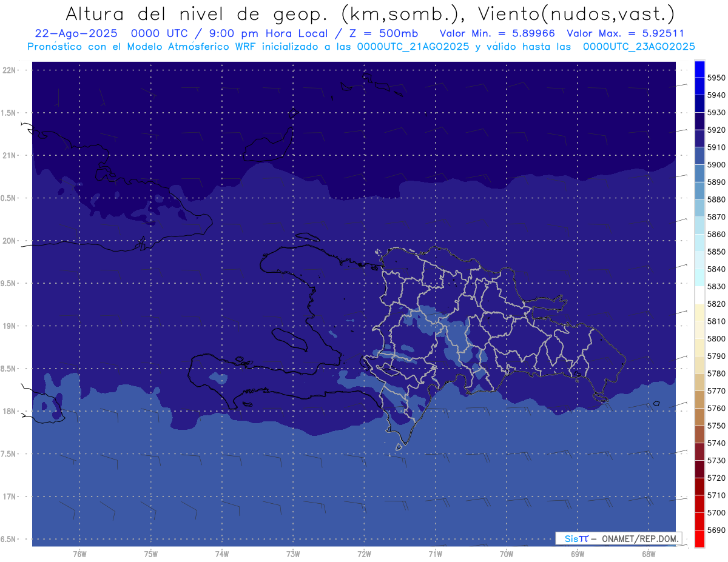Viewport: 728px width, 562px height.
Task: Click the 5720 color scale label
Action: [x=716, y=478]
